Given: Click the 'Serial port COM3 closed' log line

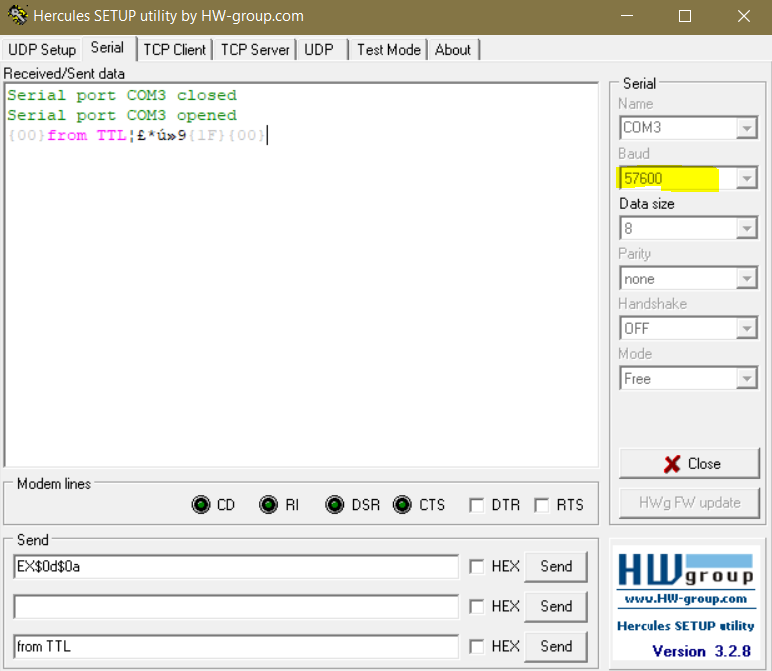Looking at the screenshot, I should tap(122, 95).
